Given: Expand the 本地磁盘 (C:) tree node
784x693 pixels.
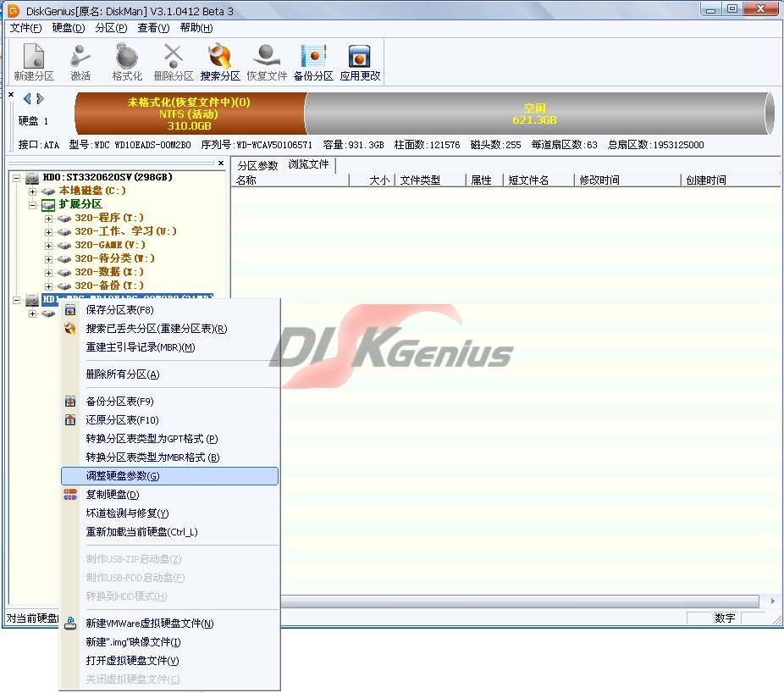Looking at the screenshot, I should pyautogui.click(x=32, y=191).
